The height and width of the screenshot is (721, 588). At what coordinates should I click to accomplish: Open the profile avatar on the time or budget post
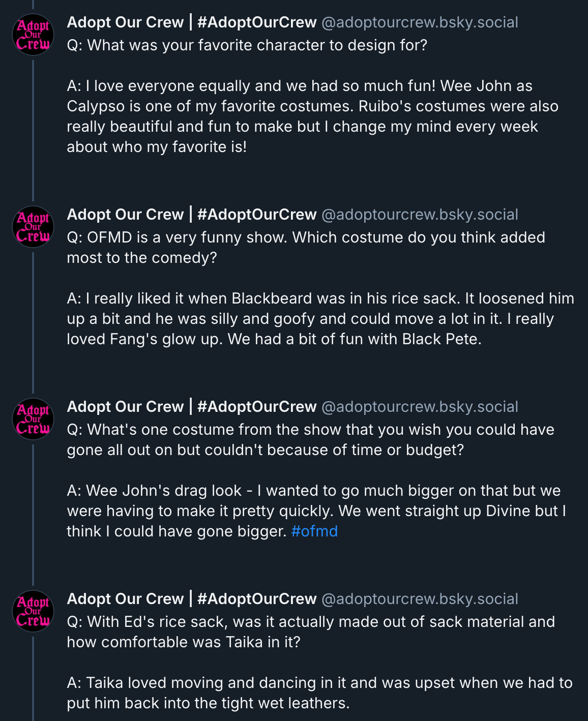[x=33, y=418]
